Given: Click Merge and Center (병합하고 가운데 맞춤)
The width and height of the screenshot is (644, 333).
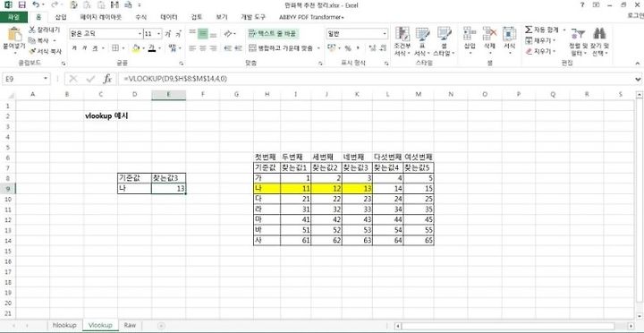Looking at the screenshot, I should pyautogui.click(x=282, y=48).
